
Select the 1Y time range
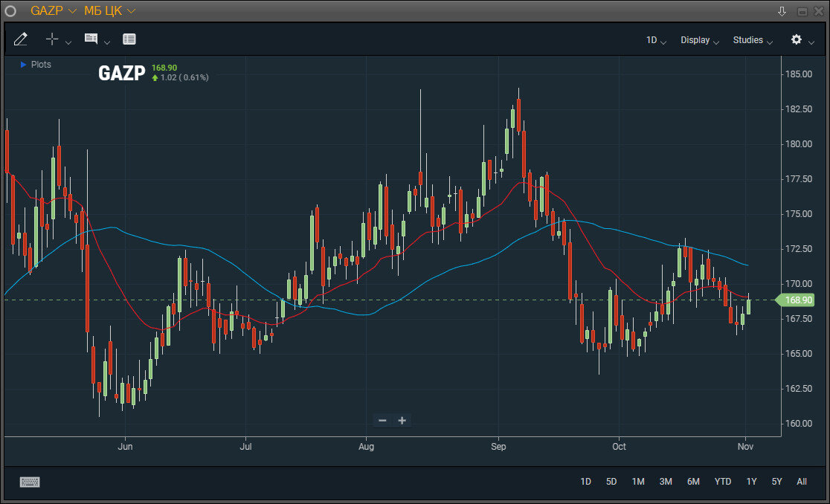coord(751,481)
